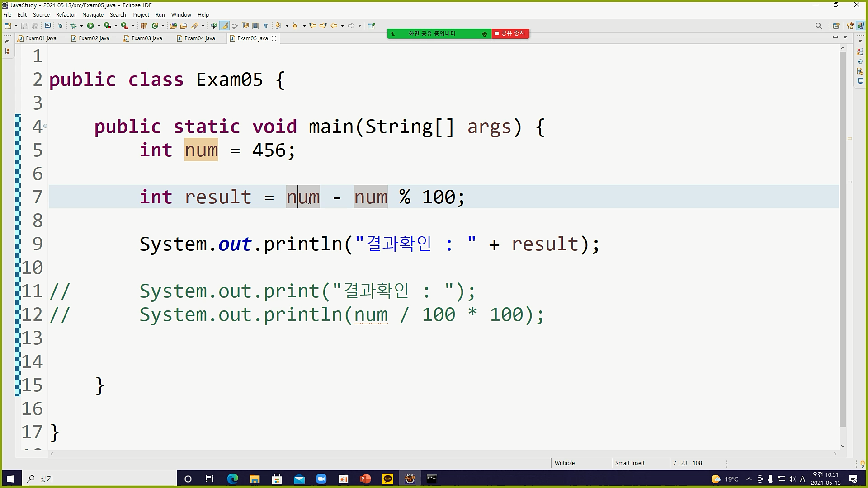Open the Console terminal icon in toolbar
This screenshot has width=868, height=488.
coord(47,26)
